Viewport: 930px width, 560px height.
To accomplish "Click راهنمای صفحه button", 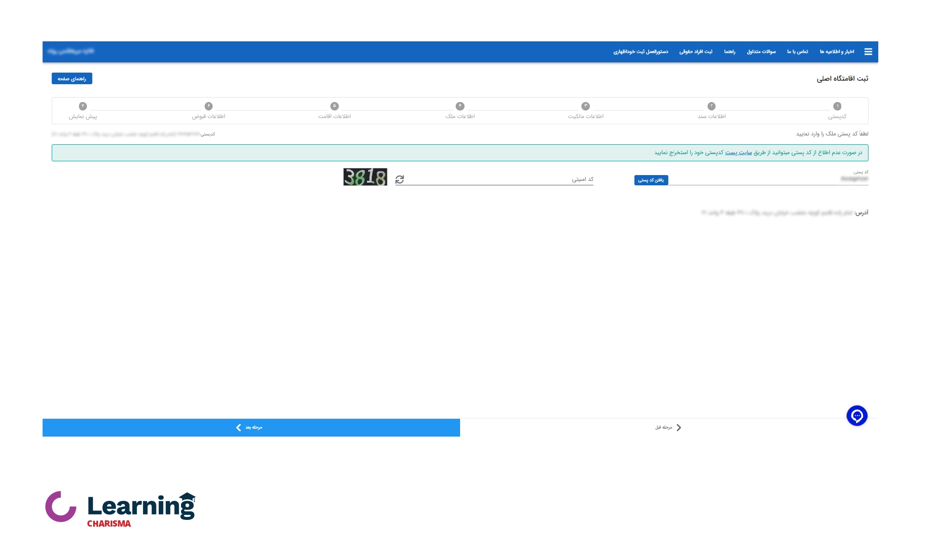I will pyautogui.click(x=72, y=78).
